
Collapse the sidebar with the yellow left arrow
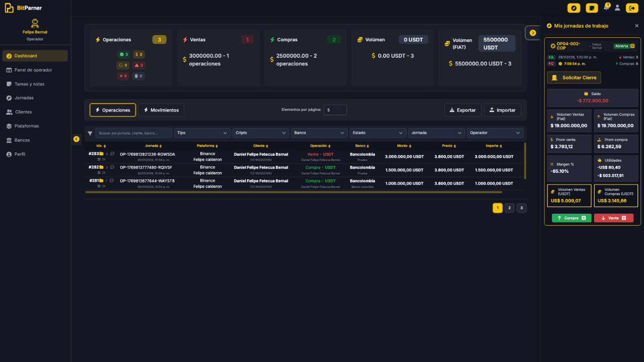click(x=76, y=139)
